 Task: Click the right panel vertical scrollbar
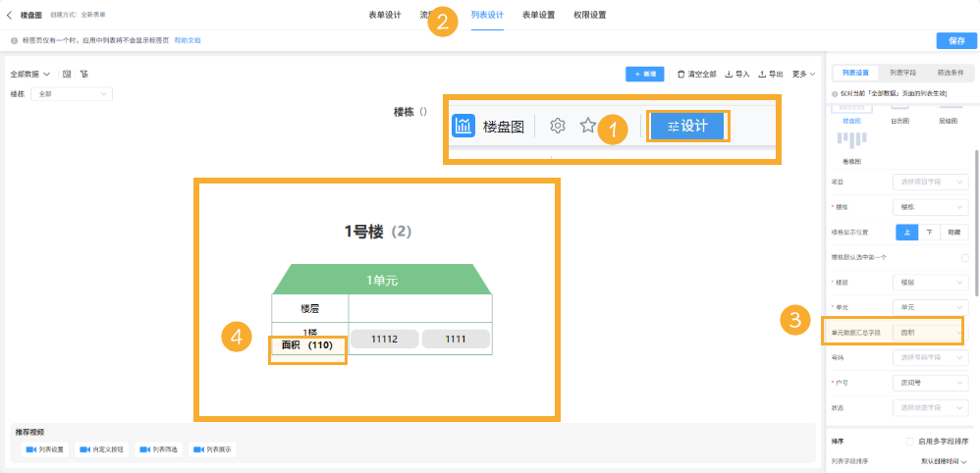(977, 222)
